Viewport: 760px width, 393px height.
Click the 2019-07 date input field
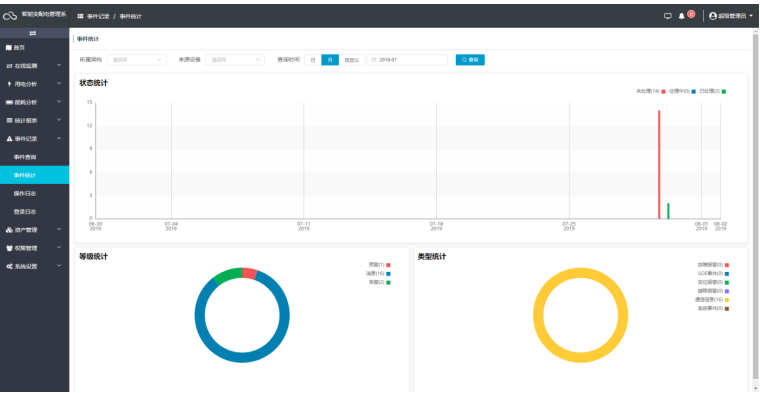407,60
